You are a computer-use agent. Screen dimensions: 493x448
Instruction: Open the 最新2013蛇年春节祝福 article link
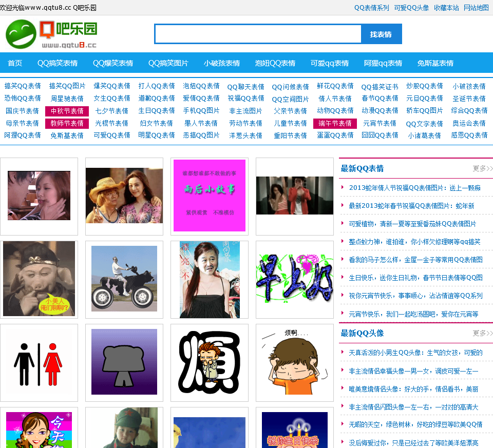pos(411,206)
